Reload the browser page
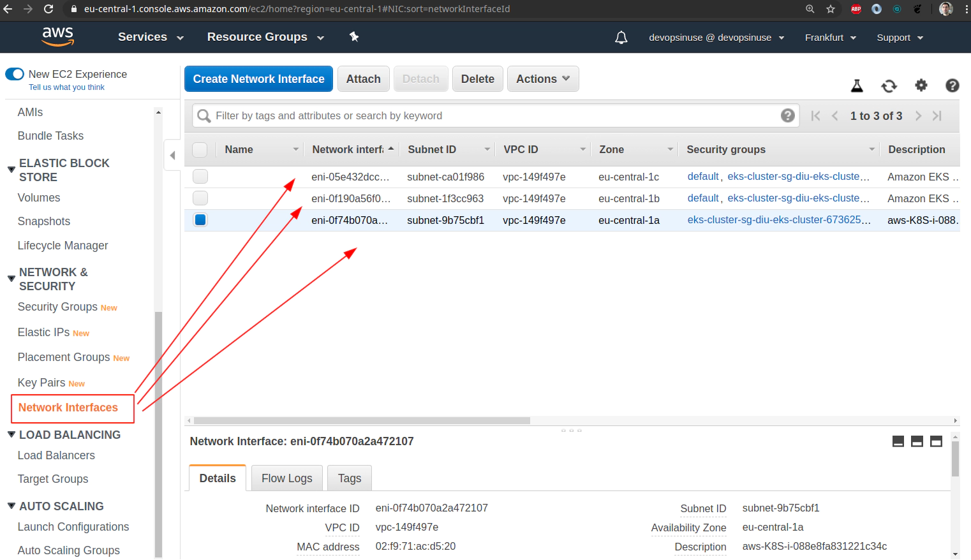The height and width of the screenshot is (560, 971). pyautogui.click(x=48, y=9)
